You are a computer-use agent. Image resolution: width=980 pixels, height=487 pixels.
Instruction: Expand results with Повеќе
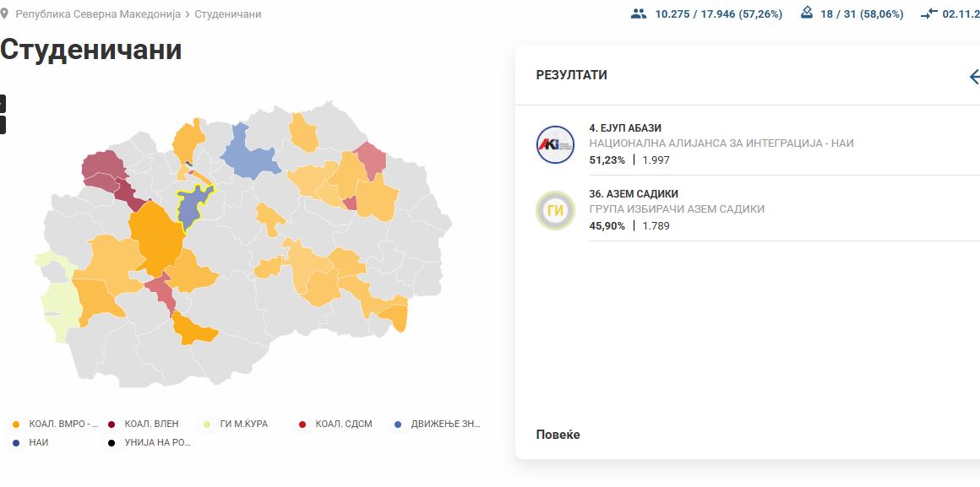(x=558, y=435)
